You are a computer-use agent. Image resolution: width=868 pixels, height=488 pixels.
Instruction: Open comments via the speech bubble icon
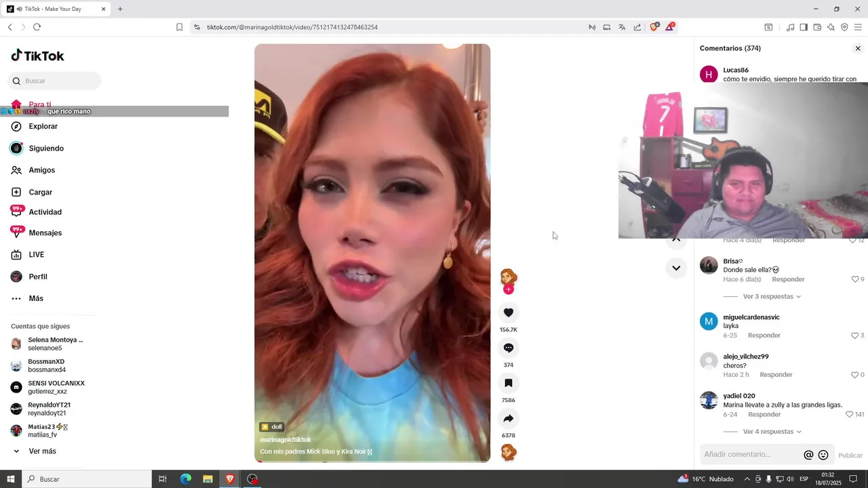pos(509,348)
